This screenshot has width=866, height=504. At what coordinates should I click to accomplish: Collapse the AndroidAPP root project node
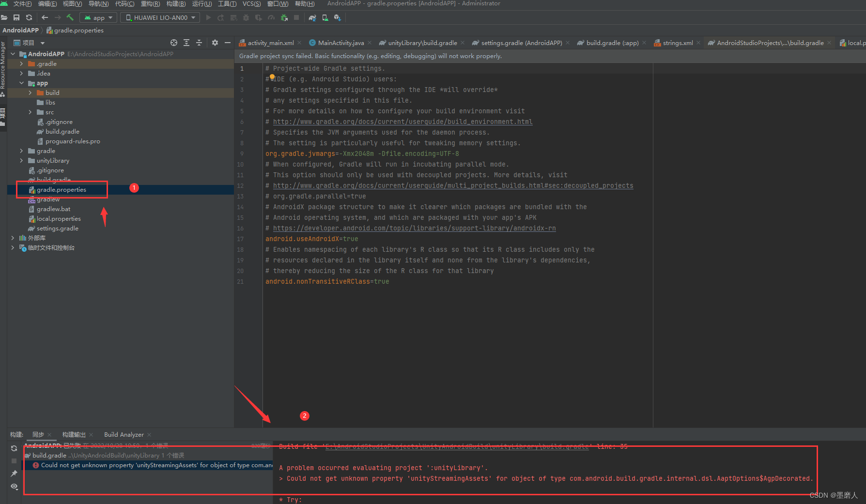tap(13, 54)
